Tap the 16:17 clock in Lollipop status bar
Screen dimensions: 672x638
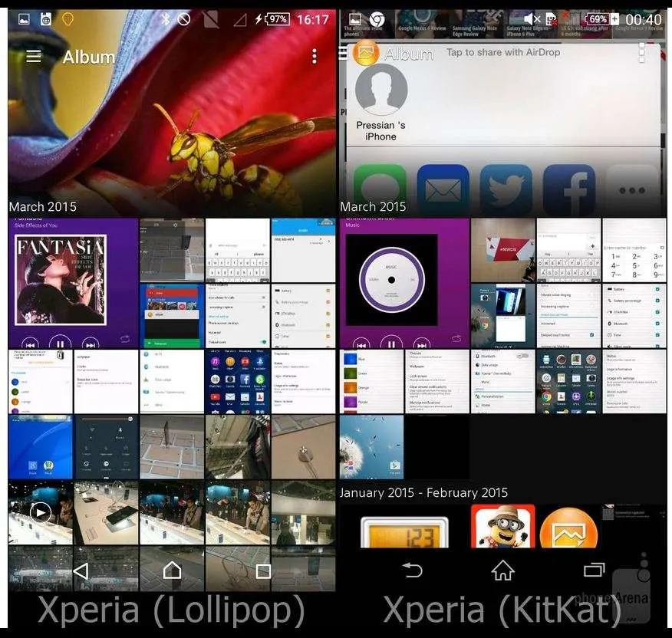pyautogui.click(x=312, y=20)
